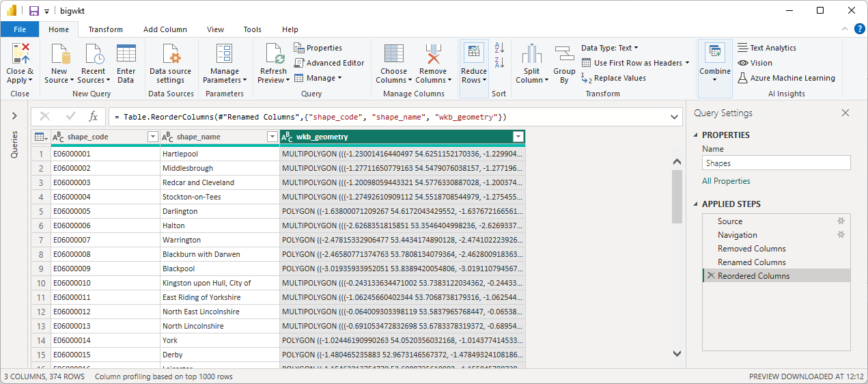Delete the Reordered Columns step

(711, 276)
